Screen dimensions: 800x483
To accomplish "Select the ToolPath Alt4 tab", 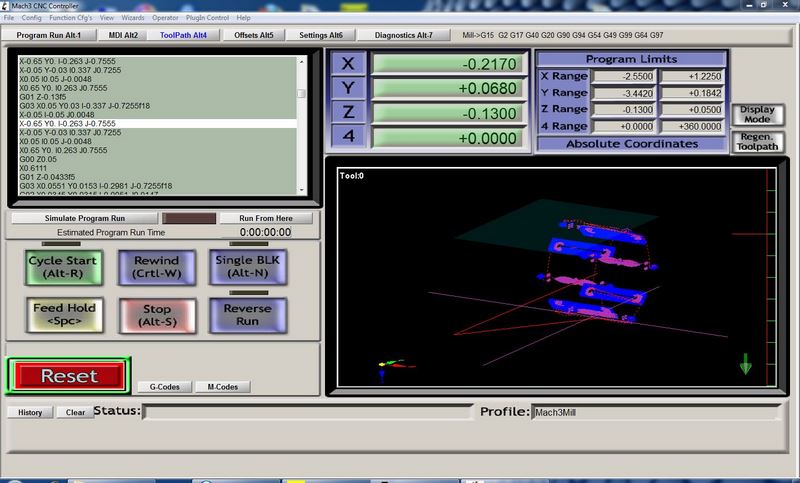I will coord(183,35).
